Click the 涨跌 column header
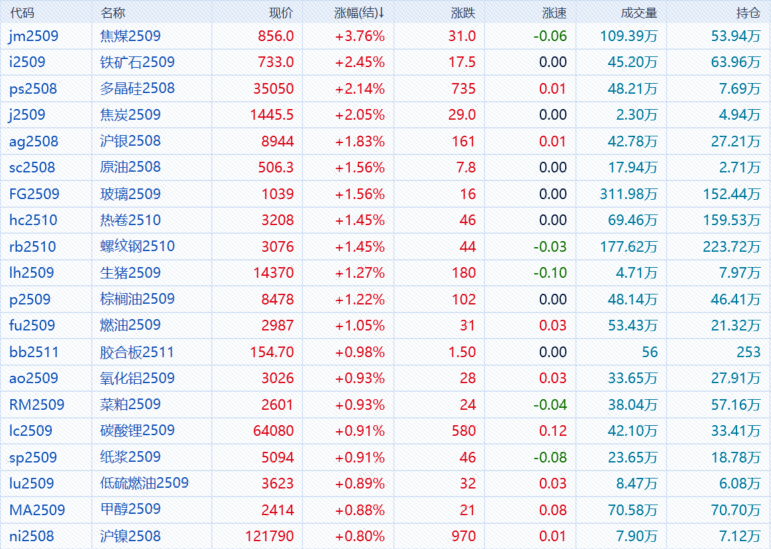This screenshot has height=549, width=771. pos(463,13)
